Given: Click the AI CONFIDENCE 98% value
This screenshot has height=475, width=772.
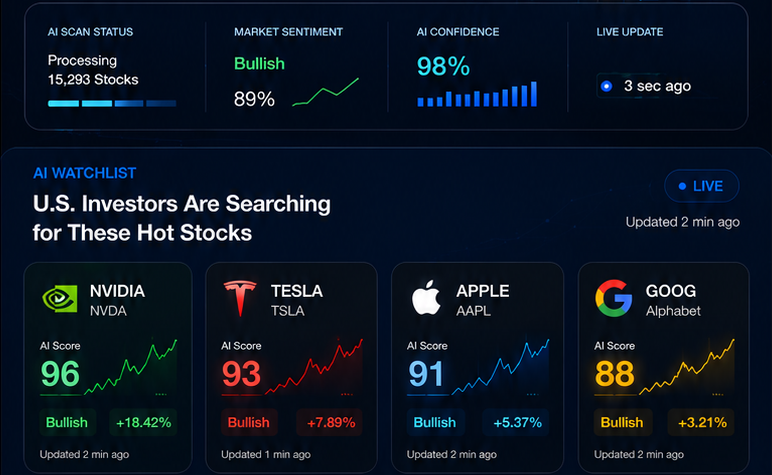Looking at the screenshot, I should pos(444,66).
